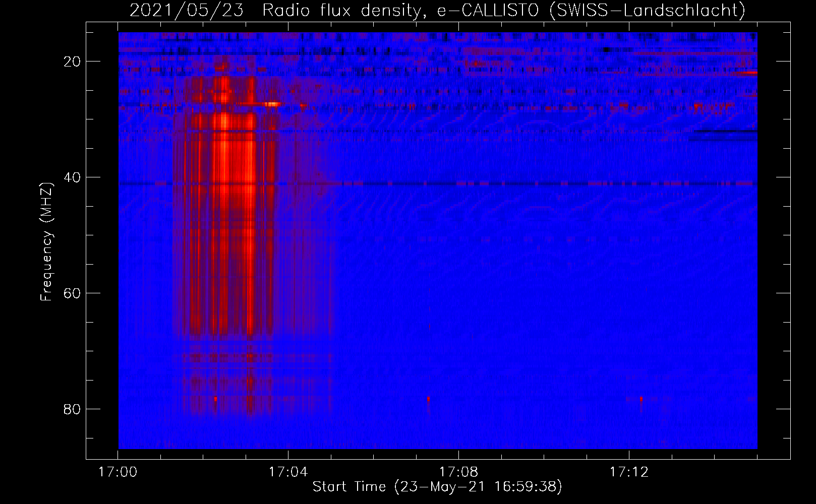Click the '80' frequency tick label
This screenshot has width=816, height=504.
point(73,409)
